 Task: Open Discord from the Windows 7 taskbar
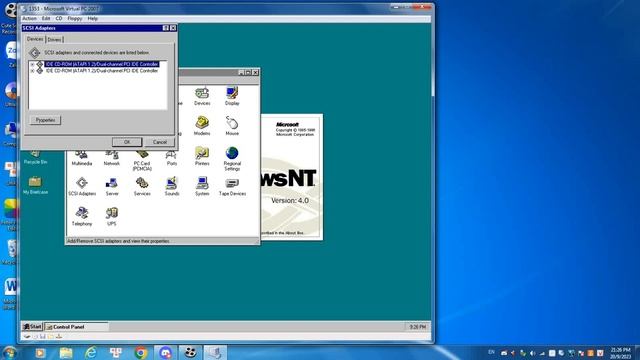click(x=165, y=352)
